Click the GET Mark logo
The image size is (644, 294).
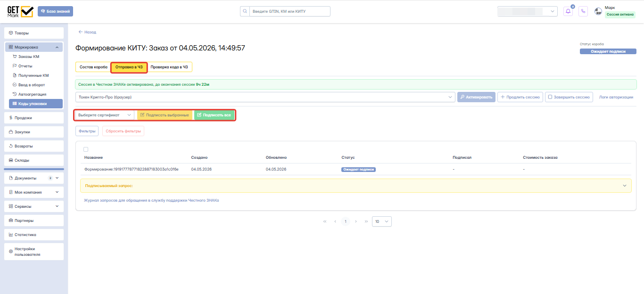pos(20,11)
